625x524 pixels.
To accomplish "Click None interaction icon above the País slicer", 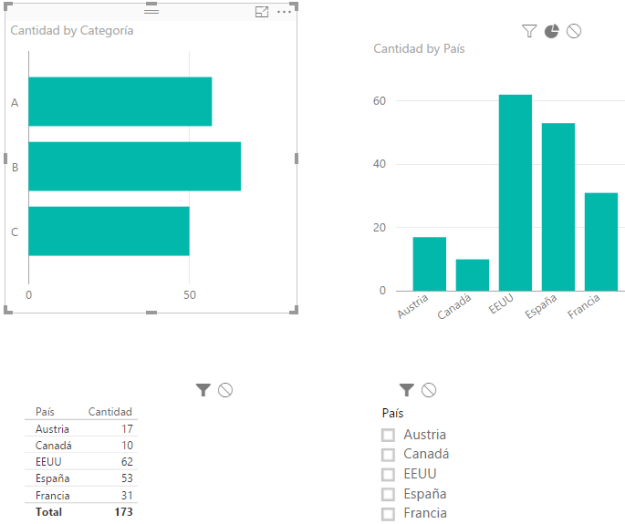I will [428, 389].
